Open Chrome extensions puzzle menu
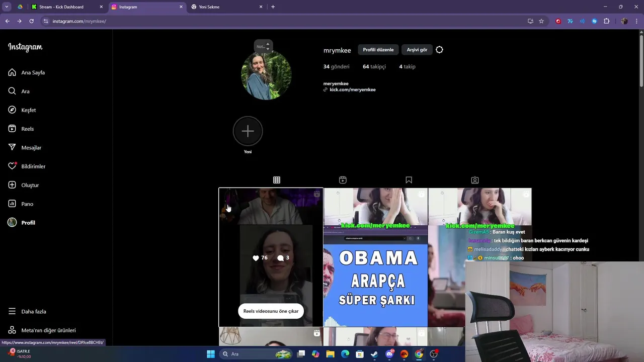 click(606, 21)
